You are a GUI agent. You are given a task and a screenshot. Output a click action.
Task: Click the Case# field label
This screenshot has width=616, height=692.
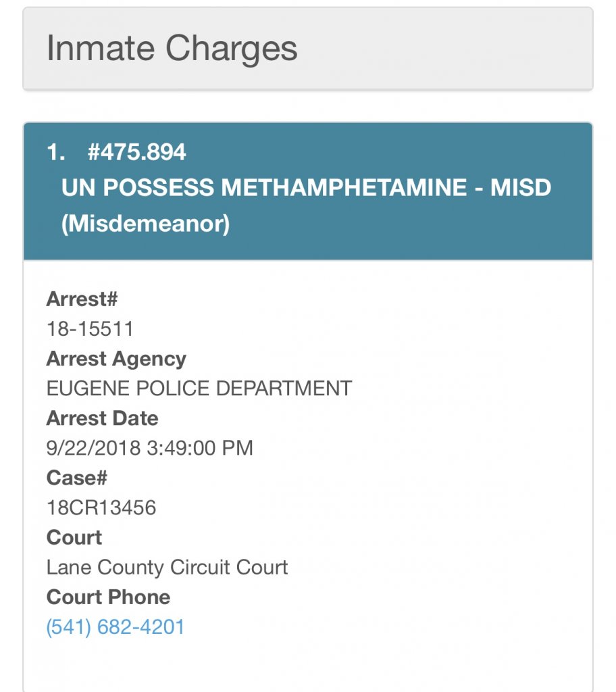[76, 478]
